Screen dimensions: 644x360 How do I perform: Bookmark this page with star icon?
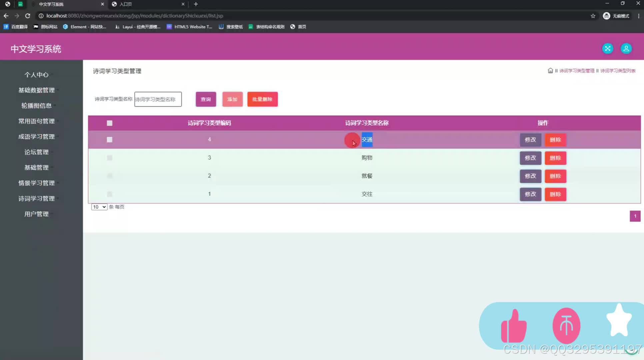[x=593, y=16]
